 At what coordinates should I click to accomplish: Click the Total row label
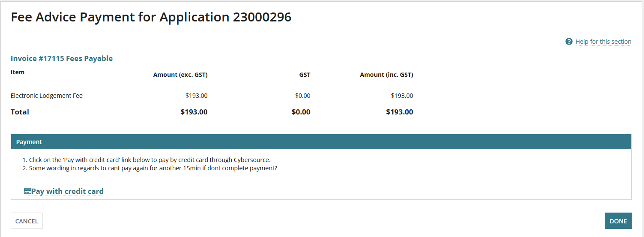pos(20,112)
